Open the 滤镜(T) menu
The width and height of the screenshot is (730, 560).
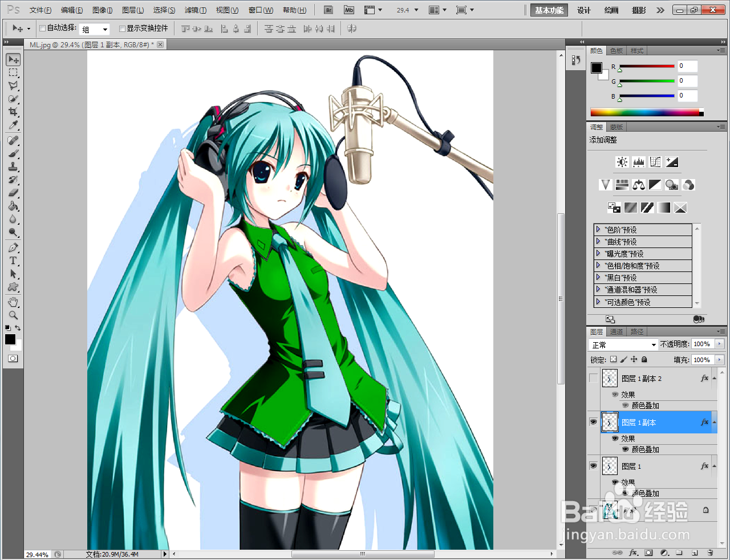coord(196,10)
